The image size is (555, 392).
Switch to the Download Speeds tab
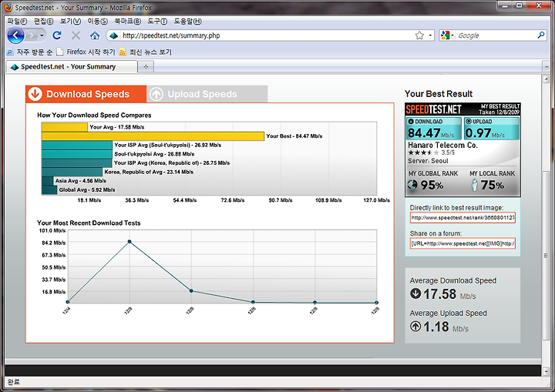tap(86, 94)
